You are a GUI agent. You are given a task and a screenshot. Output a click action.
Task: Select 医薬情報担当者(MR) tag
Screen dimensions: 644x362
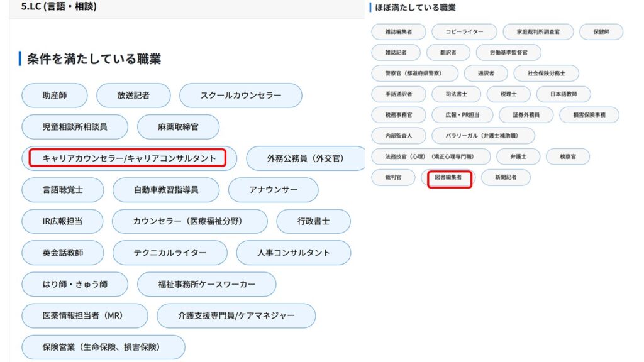pyautogui.click(x=85, y=315)
